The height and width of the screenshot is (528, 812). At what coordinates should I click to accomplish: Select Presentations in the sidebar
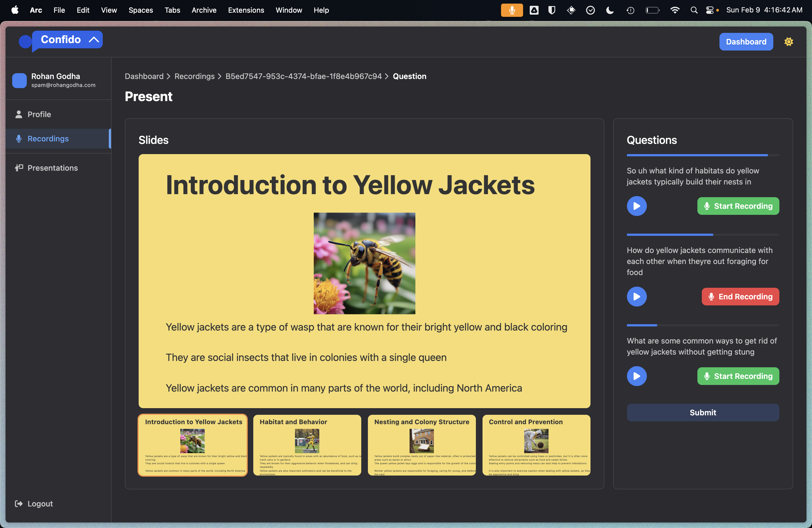tap(52, 168)
